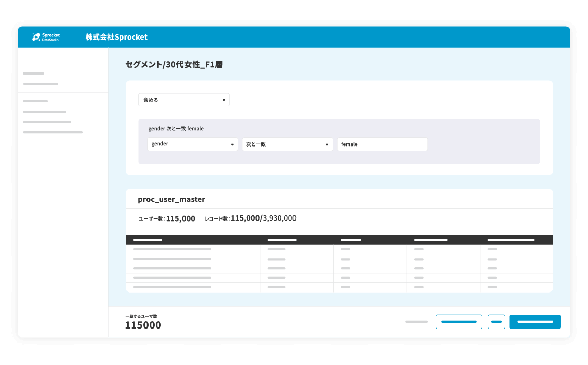Image resolution: width=588 pixels, height=365 pixels.
Task: Open the 次と一致 operator dropdown
Action: coord(287,144)
